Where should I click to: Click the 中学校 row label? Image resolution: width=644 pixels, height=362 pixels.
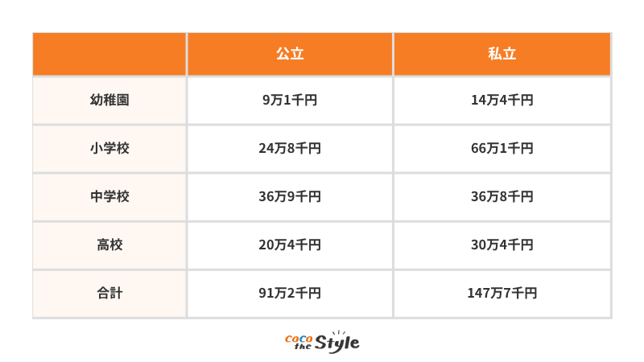click(109, 197)
